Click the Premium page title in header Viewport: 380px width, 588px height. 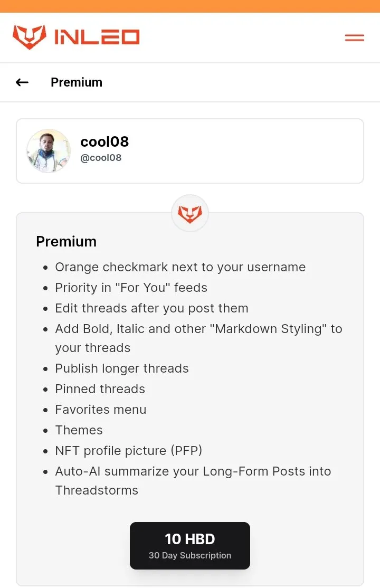click(77, 82)
